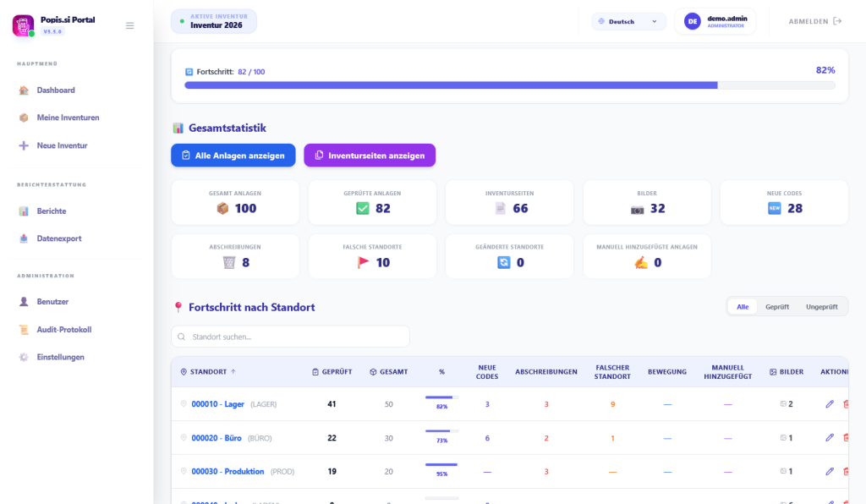Click the Bilder image icon in Lager row

(x=783, y=404)
